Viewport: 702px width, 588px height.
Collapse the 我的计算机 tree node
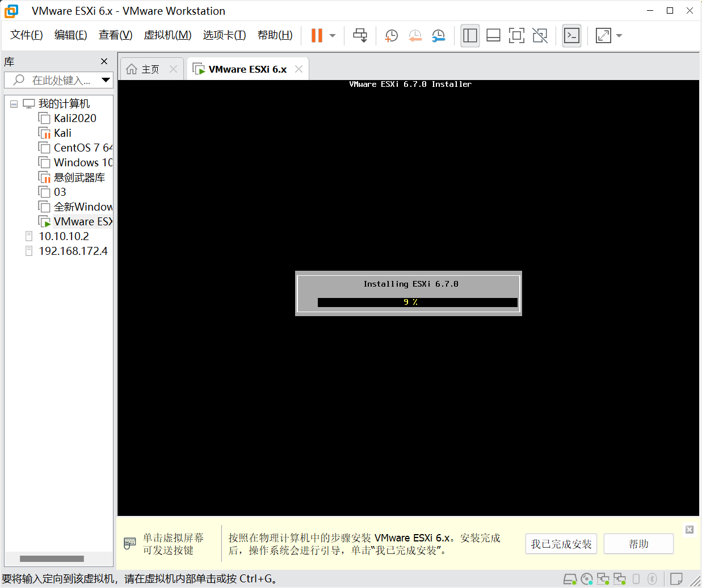pyautogui.click(x=14, y=104)
